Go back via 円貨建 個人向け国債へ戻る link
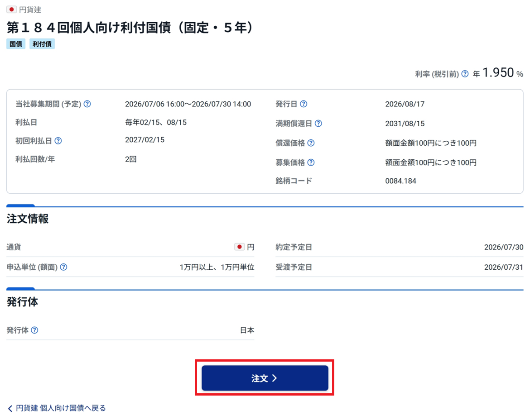 pos(57,408)
